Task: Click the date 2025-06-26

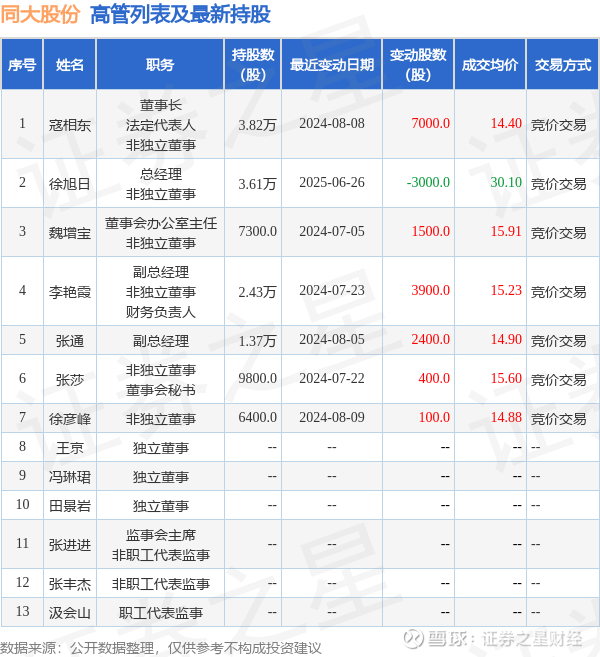Action: [331, 182]
